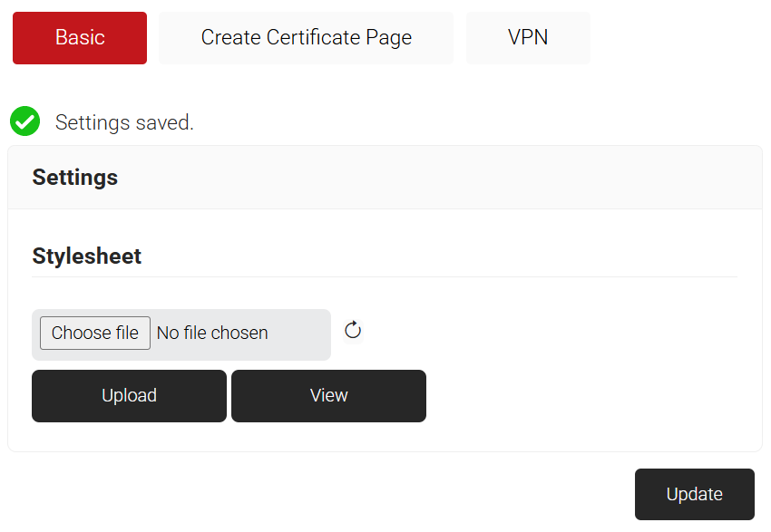771x532 pixels.
Task: Click the circular reset arrow icon
Action: point(353,331)
